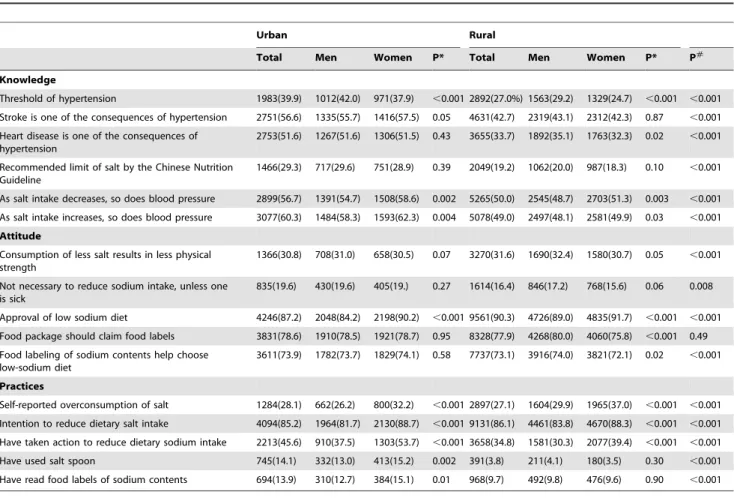734x498 pixels.
Task: Click the cell 2751(56.6)
Action: tap(279, 117)
